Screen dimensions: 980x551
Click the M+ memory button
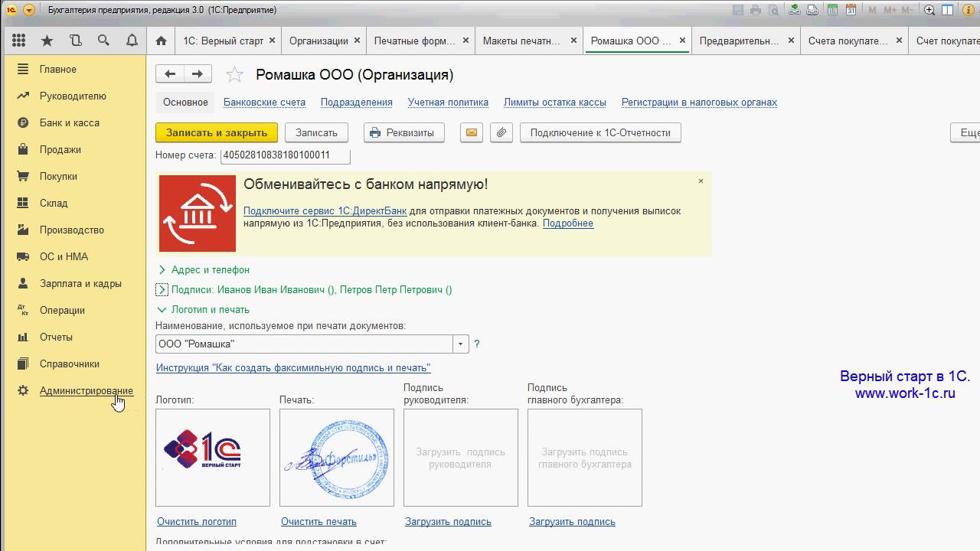[890, 10]
